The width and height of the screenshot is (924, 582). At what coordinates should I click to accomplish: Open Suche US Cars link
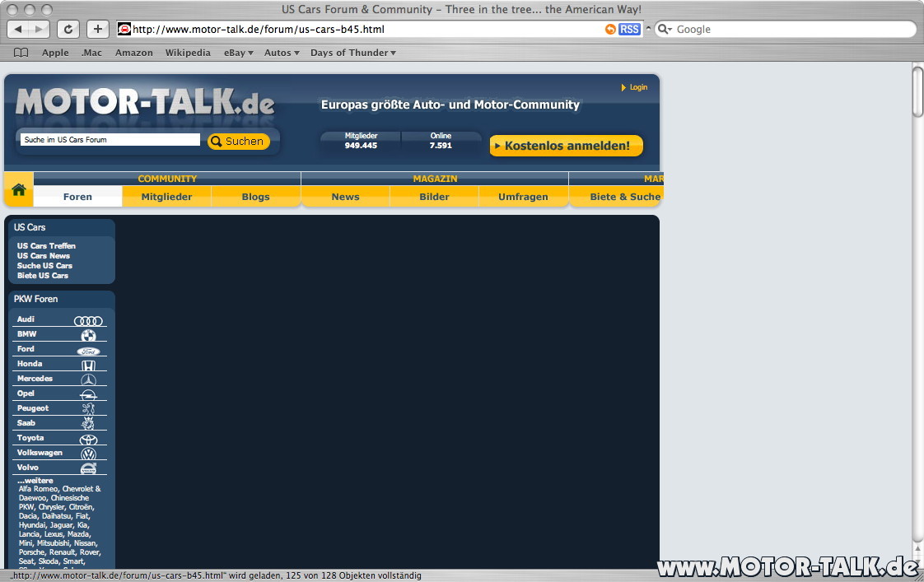tap(44, 266)
